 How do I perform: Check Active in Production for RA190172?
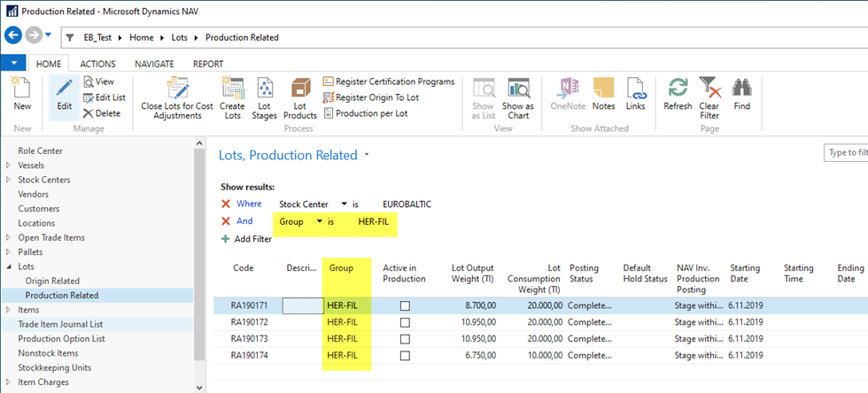[405, 322]
